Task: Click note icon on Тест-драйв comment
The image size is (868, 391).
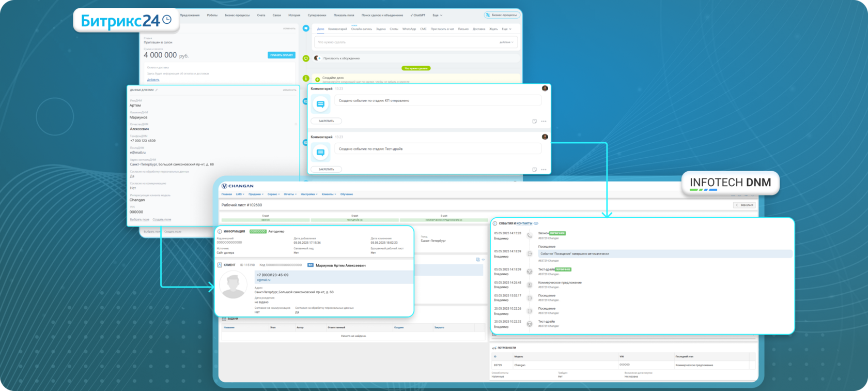Action: tap(534, 170)
